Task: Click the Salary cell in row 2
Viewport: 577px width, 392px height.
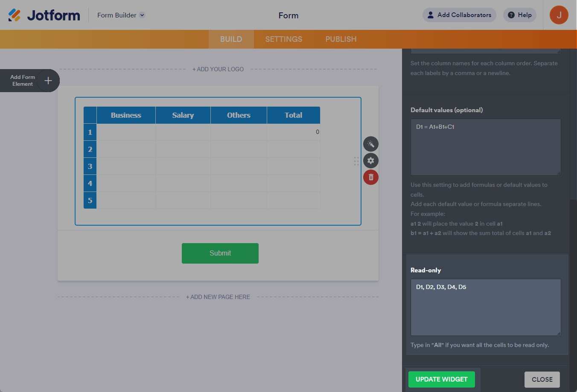Action: [x=183, y=149]
